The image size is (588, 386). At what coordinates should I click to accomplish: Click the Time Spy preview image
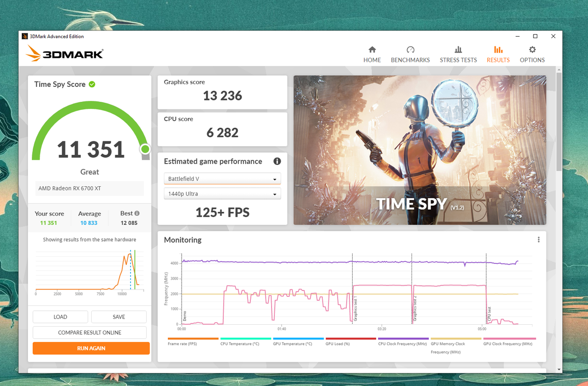[x=420, y=150]
